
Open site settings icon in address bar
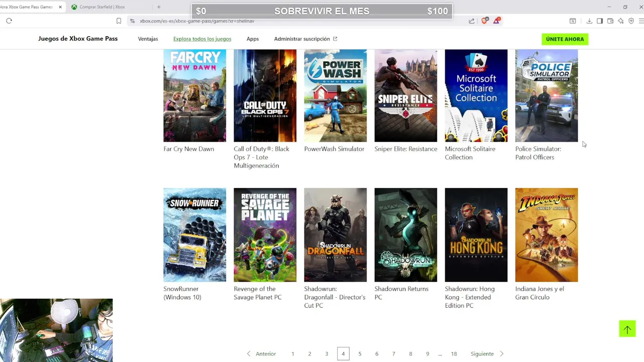click(132, 21)
